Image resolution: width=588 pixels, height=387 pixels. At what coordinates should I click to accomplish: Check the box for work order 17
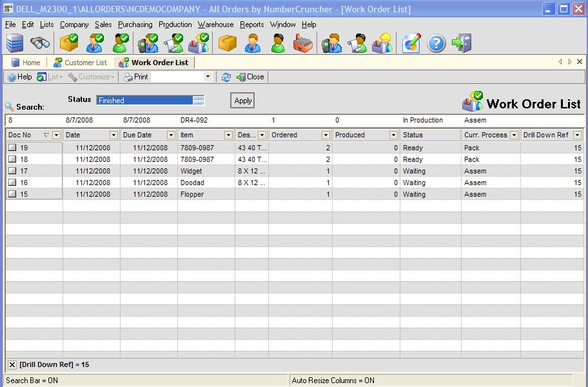(x=12, y=171)
